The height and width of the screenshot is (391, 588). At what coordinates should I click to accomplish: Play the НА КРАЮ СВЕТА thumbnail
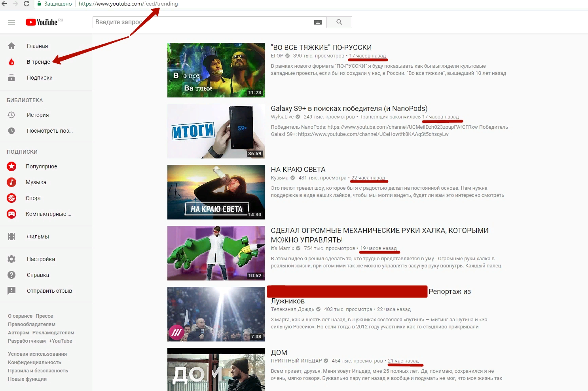[216, 192]
